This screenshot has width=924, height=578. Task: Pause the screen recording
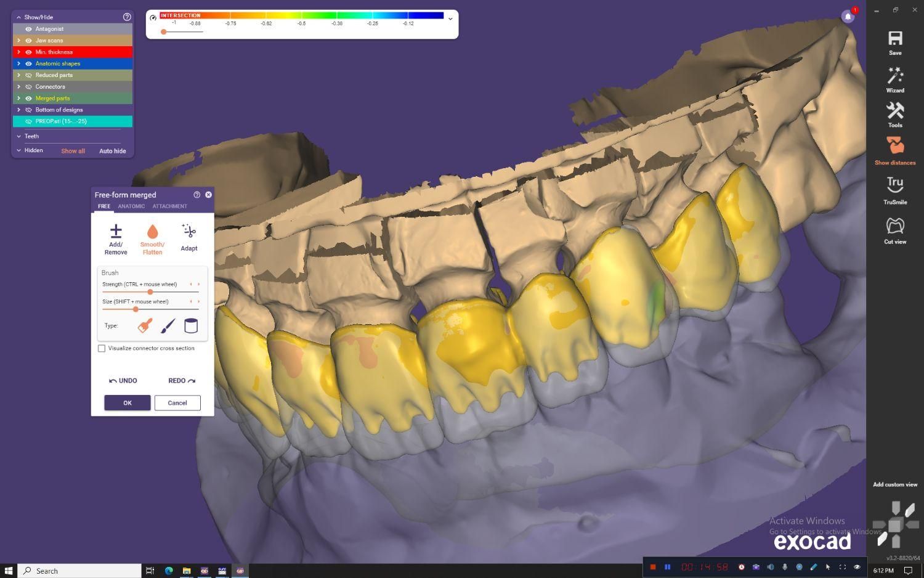tap(668, 567)
